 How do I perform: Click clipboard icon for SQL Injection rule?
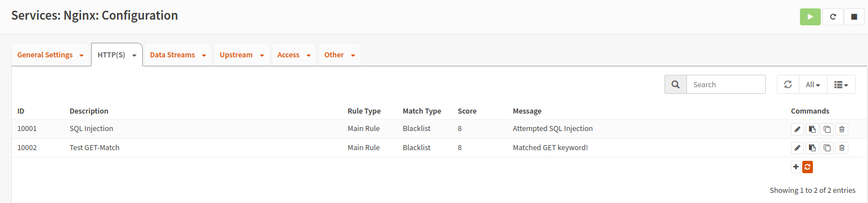tap(812, 129)
